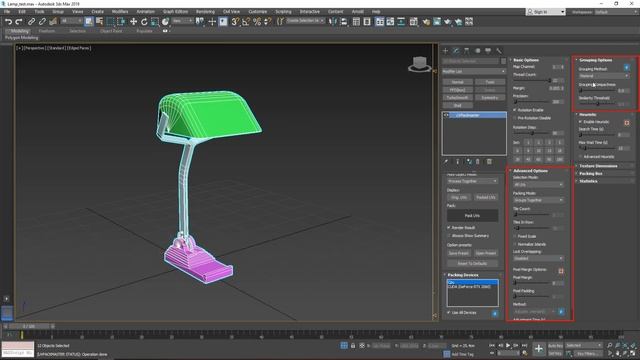The width and height of the screenshot is (640, 360).
Task: Switch to the Hierarchy command panel
Action: 467,51
